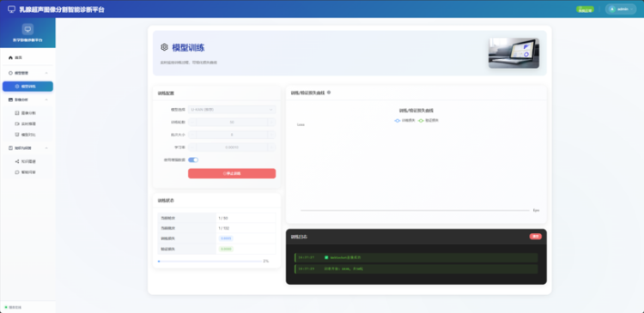Image resolution: width=644 pixels, height=313 pixels.
Task: Toggle the blue training loss legend series
Action: 404,121
